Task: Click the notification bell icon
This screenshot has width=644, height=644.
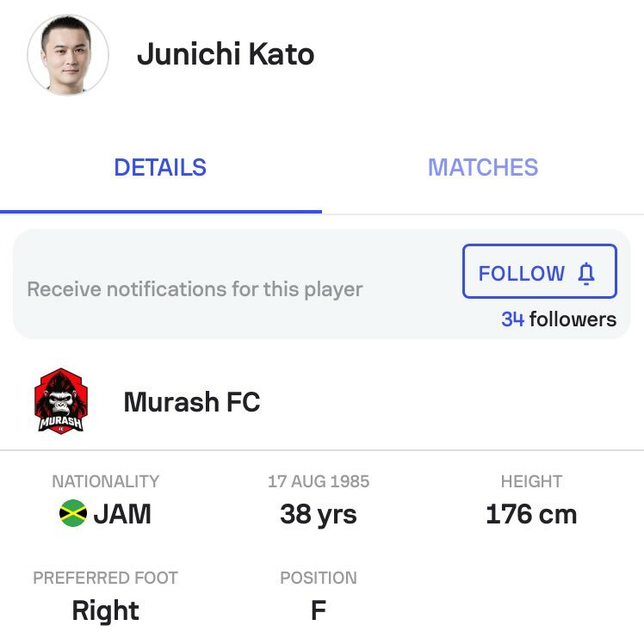Action: [x=586, y=274]
